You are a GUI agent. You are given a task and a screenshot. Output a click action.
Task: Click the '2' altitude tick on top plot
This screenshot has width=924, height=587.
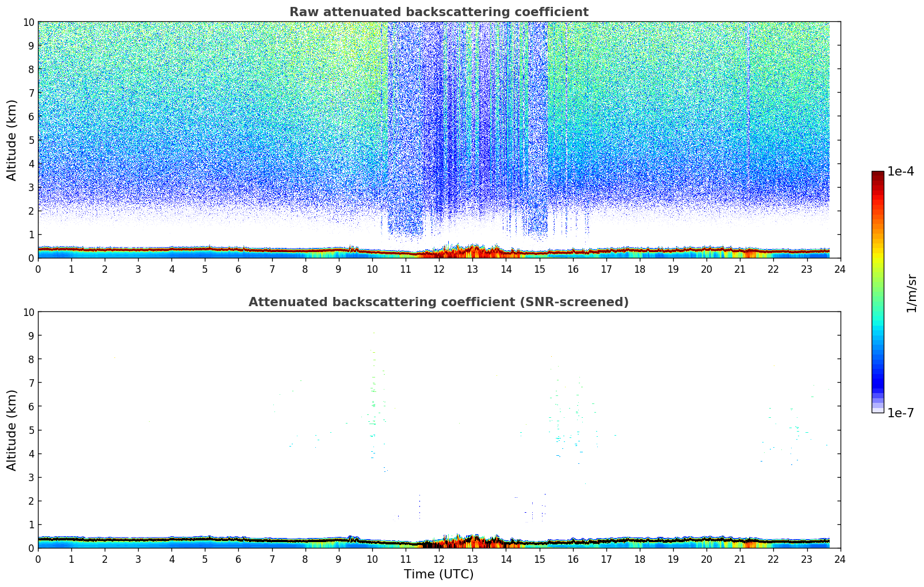(x=32, y=211)
